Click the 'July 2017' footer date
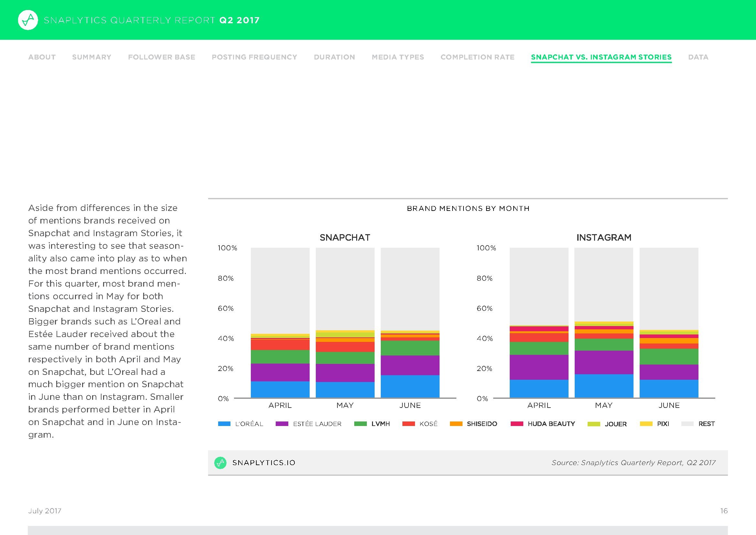Image resolution: width=756 pixels, height=535 pixels. 45,511
